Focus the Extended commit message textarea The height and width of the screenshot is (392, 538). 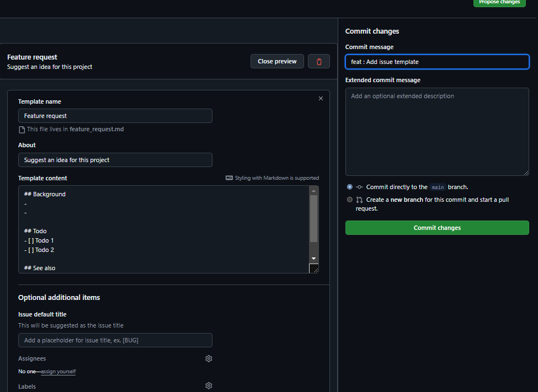click(437, 132)
